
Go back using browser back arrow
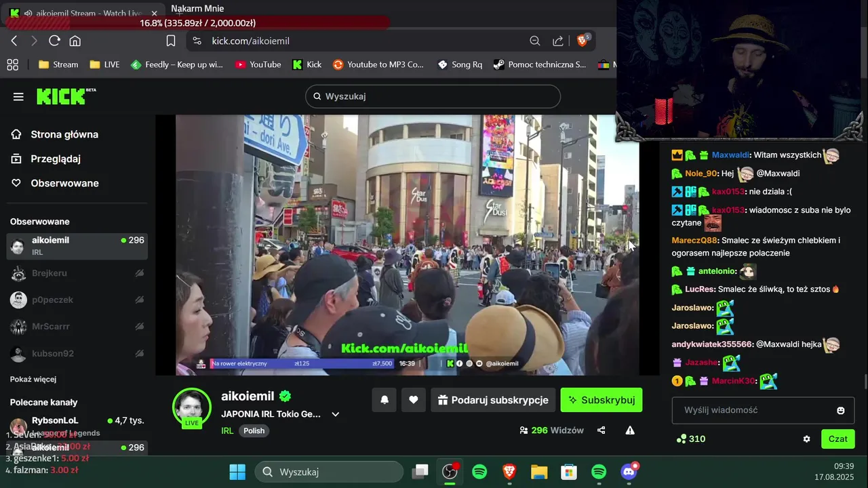click(x=14, y=41)
